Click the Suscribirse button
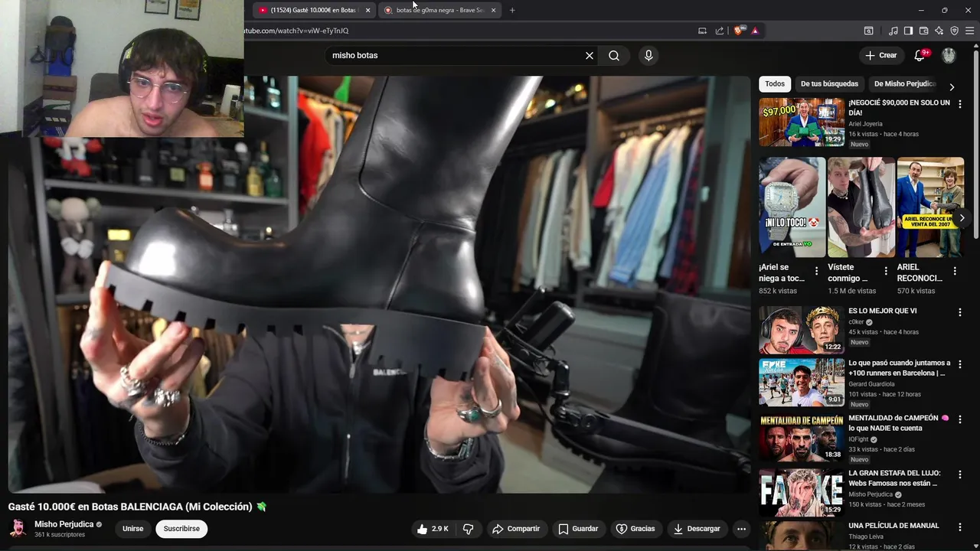Image resolution: width=980 pixels, height=551 pixels. click(181, 529)
